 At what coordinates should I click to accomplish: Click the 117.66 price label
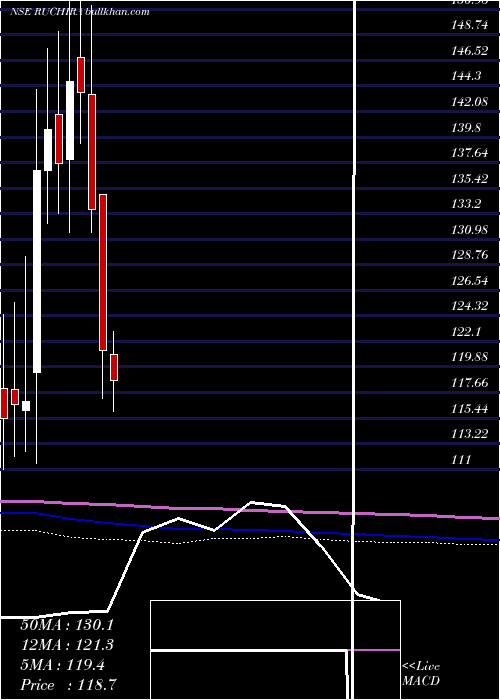click(x=469, y=383)
